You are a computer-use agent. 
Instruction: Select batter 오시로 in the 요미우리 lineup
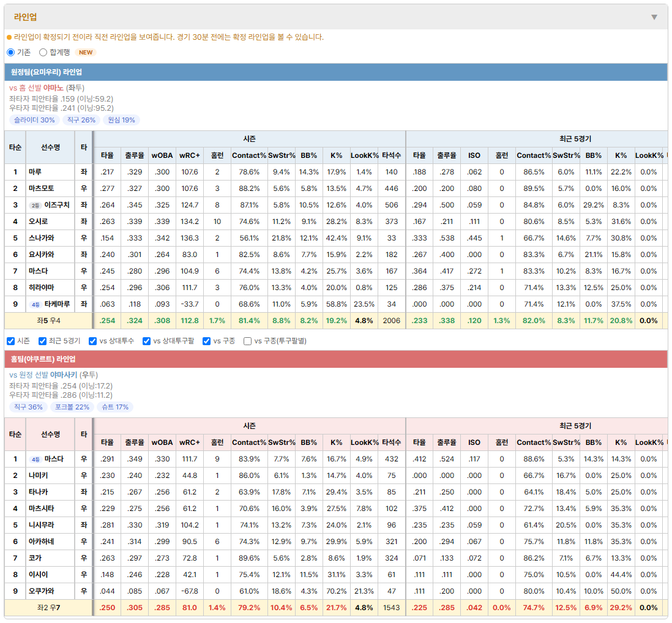click(x=38, y=222)
